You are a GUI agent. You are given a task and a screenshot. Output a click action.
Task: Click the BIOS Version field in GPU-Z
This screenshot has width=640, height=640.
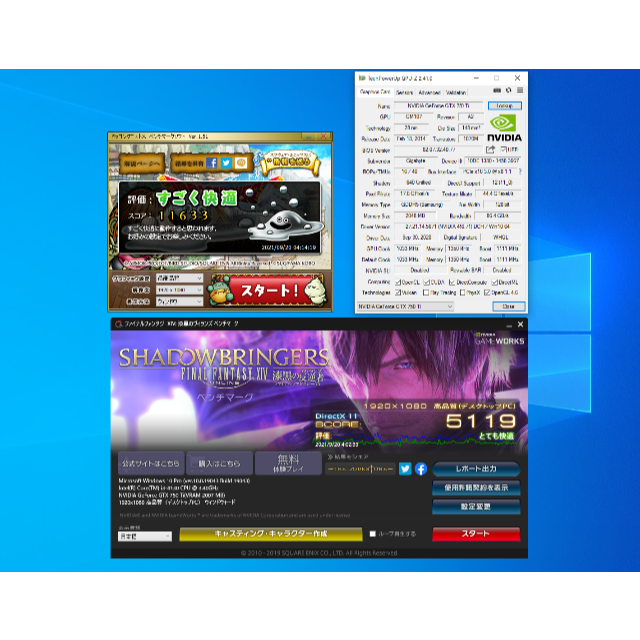[439, 150]
